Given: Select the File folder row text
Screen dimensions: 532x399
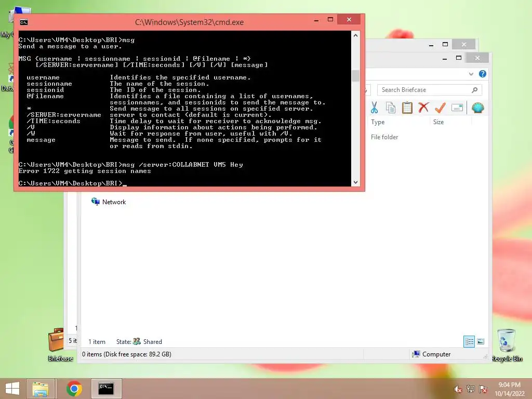Looking at the screenshot, I should pyautogui.click(x=384, y=137).
